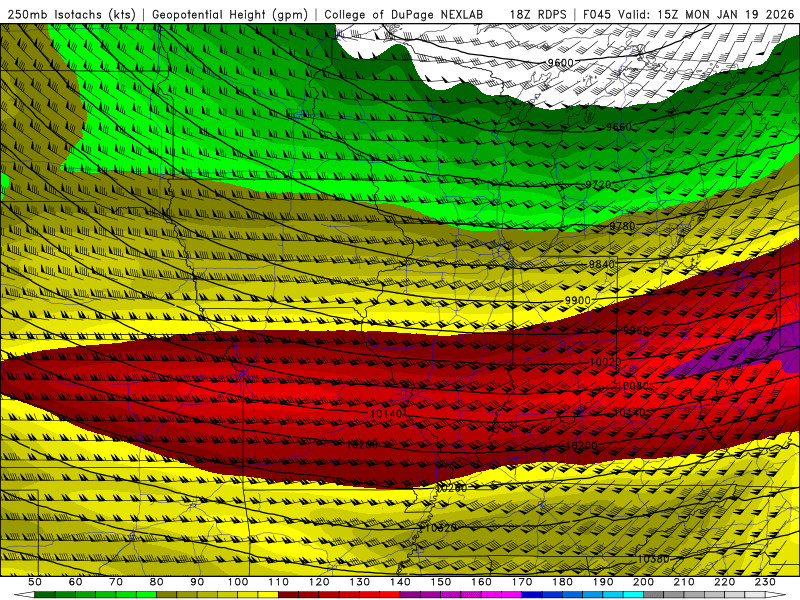The height and width of the screenshot is (600, 800).
Task: Click 'Valid: 15Z MON JAN 19 2026' text
Action: pyautogui.click(x=707, y=15)
